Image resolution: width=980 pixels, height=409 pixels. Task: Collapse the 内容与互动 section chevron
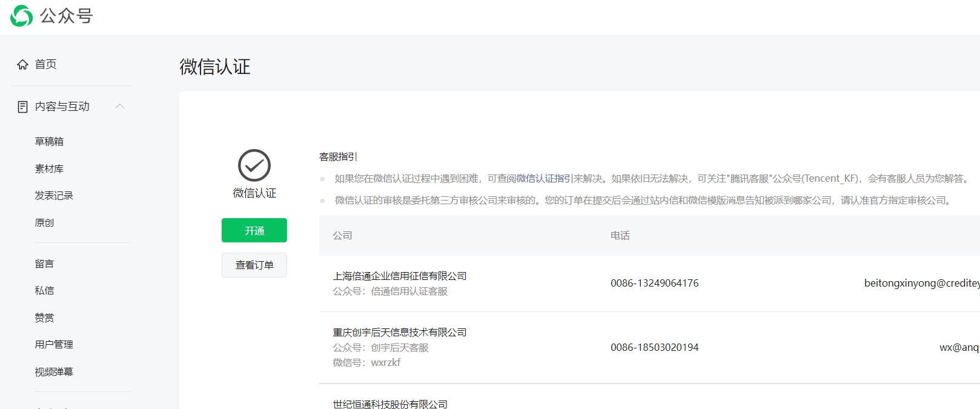[x=120, y=106]
